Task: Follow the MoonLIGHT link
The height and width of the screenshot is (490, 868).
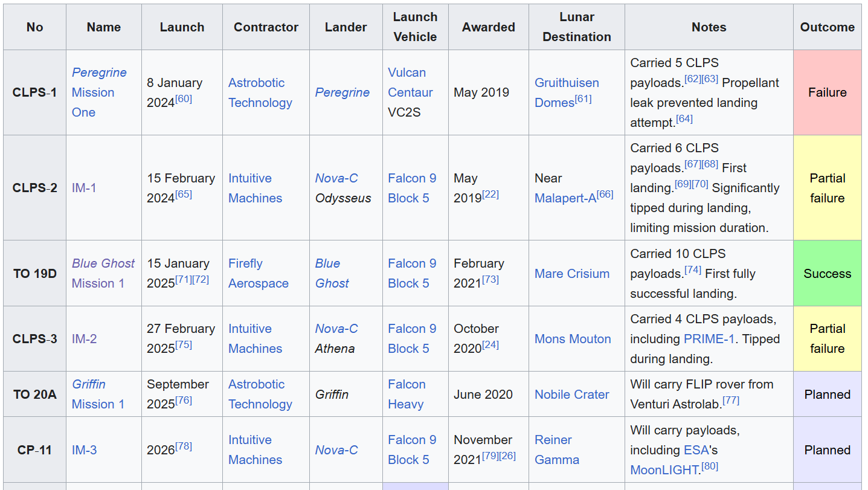Action: [664, 470]
